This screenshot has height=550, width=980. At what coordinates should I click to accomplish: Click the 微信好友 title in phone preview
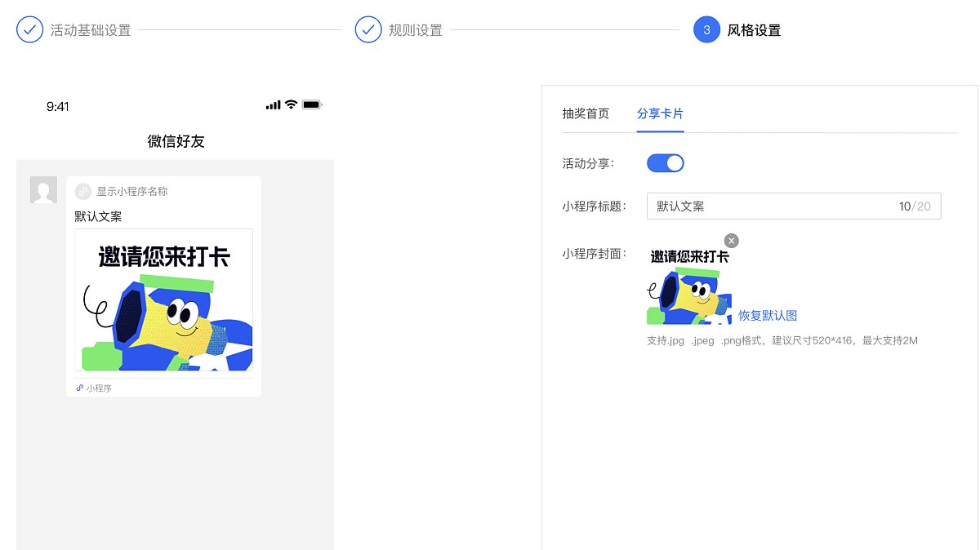[176, 141]
